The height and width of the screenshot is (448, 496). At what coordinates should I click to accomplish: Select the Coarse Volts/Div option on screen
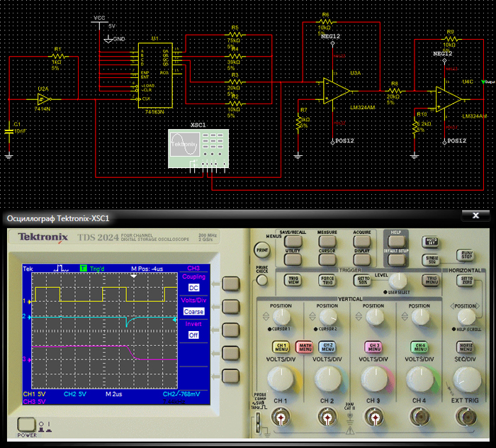193,311
